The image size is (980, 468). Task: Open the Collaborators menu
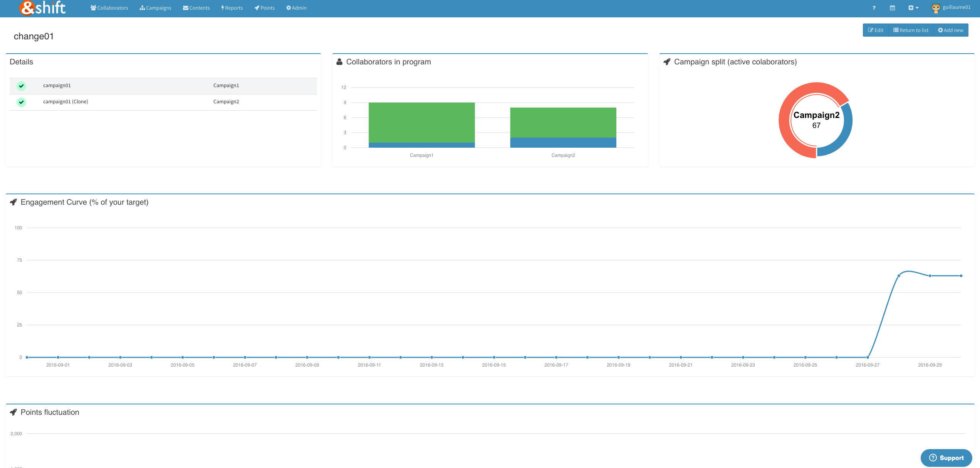click(109, 8)
